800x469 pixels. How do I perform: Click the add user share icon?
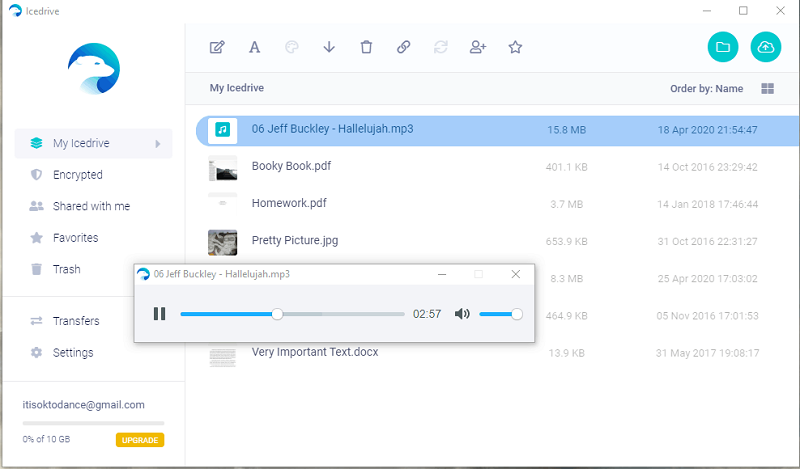[x=478, y=47]
